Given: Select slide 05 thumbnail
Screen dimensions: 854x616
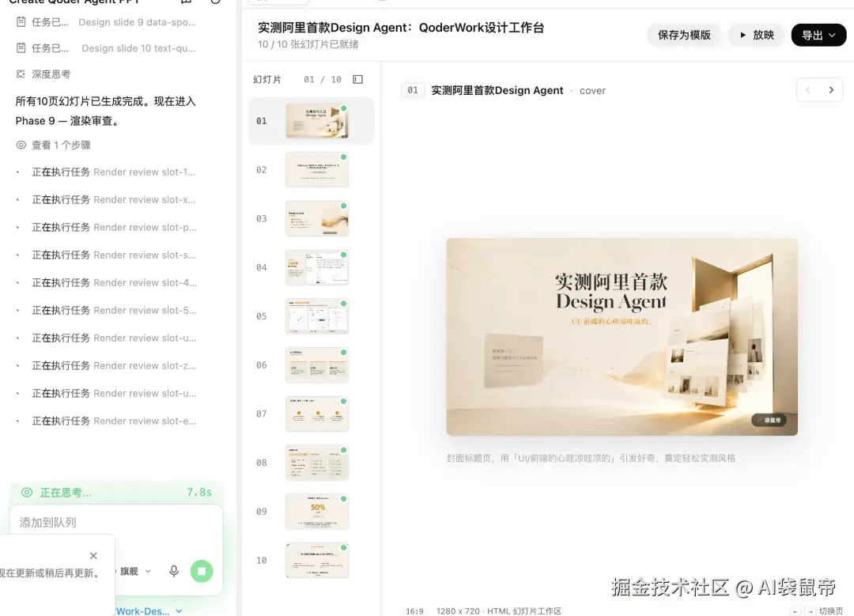Looking at the screenshot, I should [317, 316].
